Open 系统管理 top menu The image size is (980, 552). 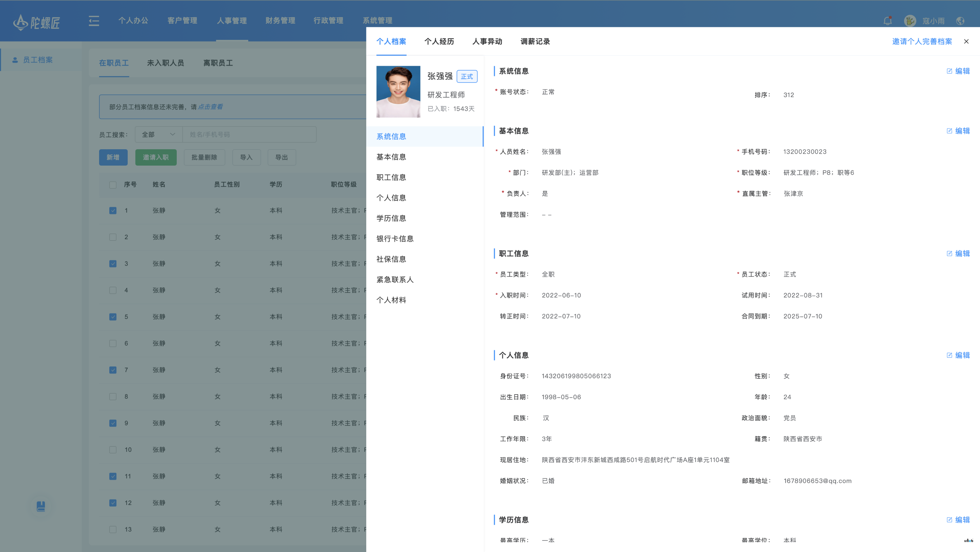pos(377,20)
